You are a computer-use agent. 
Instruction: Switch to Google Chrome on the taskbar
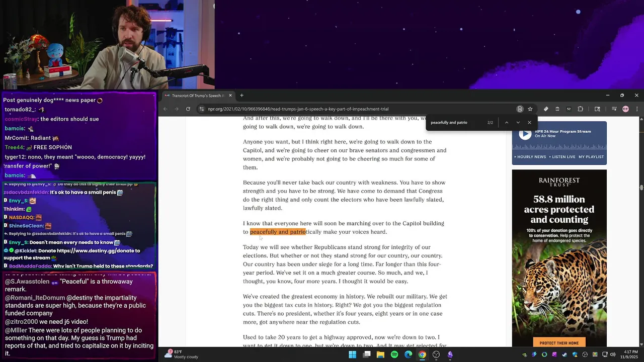coord(422,354)
